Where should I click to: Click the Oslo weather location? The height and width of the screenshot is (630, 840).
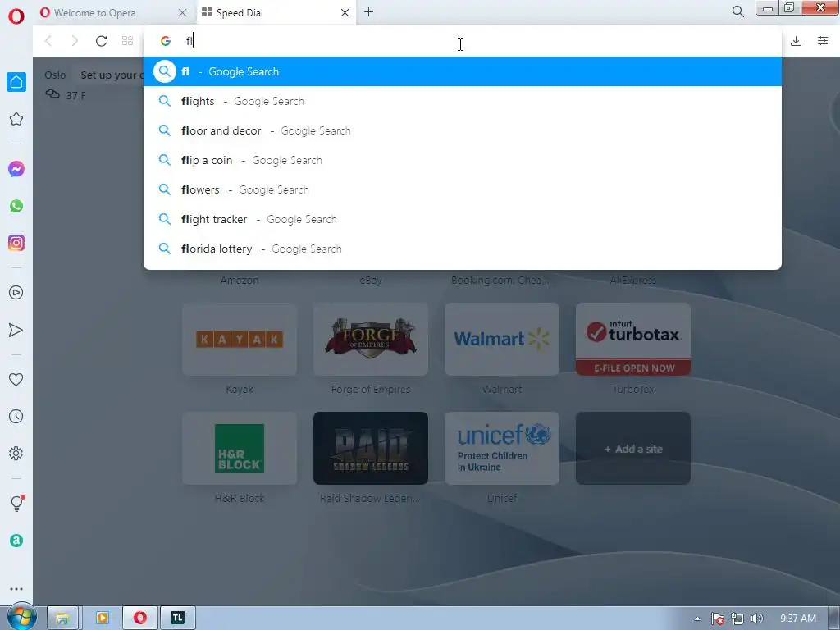(55, 75)
